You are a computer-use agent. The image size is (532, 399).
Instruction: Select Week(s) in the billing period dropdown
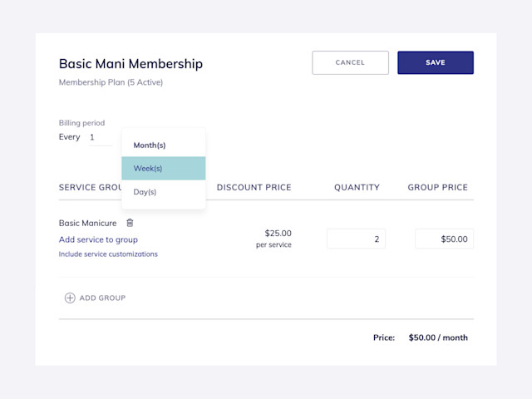164,168
